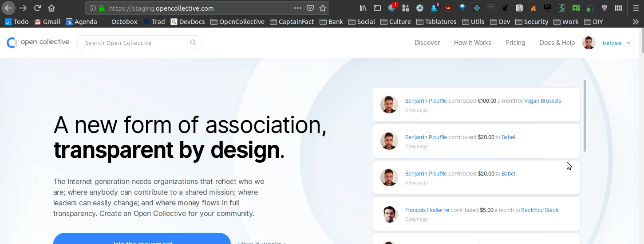Image resolution: width=644 pixels, height=244 pixels.
Task: Go back with the browser back arrow
Action: [x=8, y=8]
